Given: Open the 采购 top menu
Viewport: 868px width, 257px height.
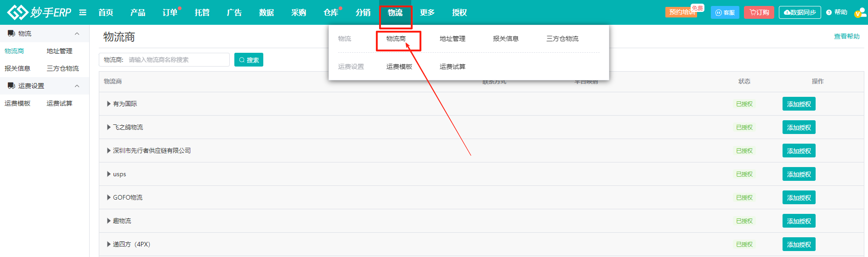Looking at the screenshot, I should click(299, 12).
